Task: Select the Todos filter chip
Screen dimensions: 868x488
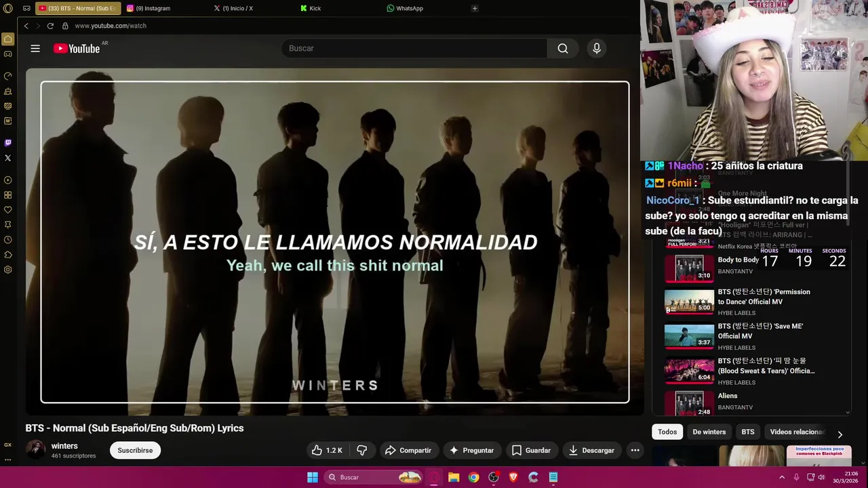Action: [667, 432]
